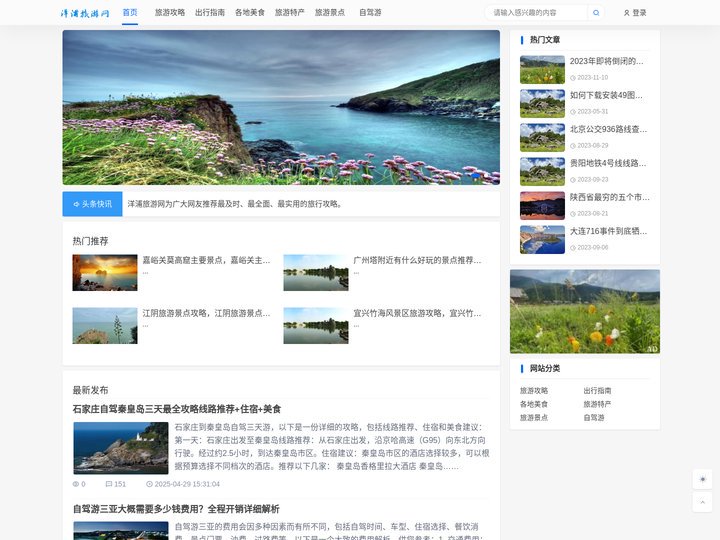
Task: Click the search magnifier icon
Action: click(596, 13)
